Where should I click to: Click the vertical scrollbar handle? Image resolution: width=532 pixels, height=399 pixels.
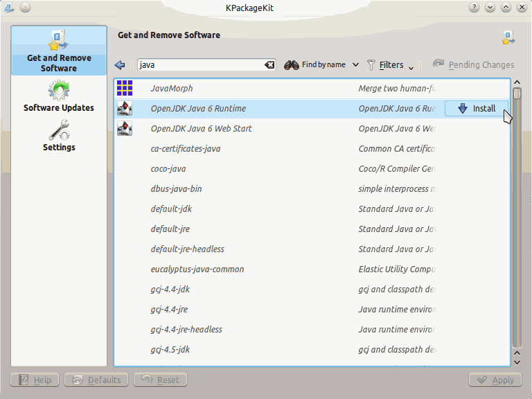pyautogui.click(x=517, y=94)
